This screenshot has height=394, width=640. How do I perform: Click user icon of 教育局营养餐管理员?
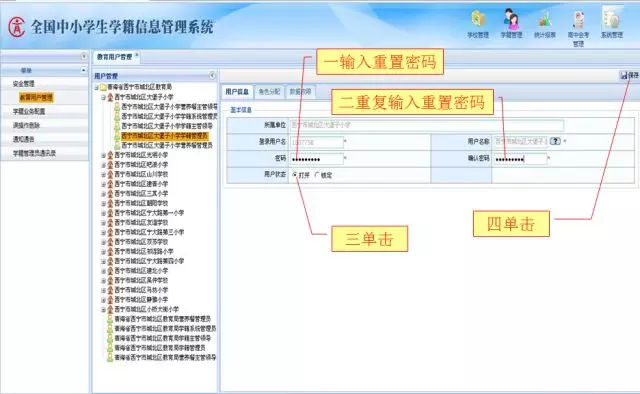coord(110,319)
